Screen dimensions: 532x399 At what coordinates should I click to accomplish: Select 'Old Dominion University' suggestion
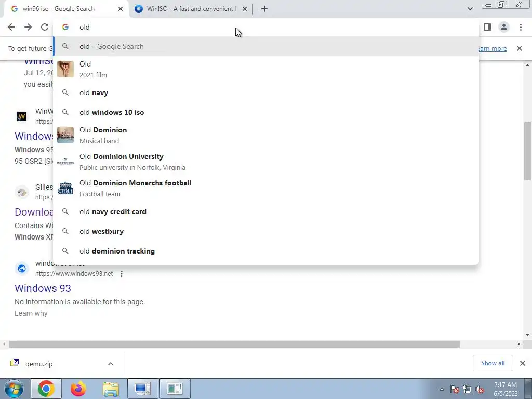pos(266,162)
